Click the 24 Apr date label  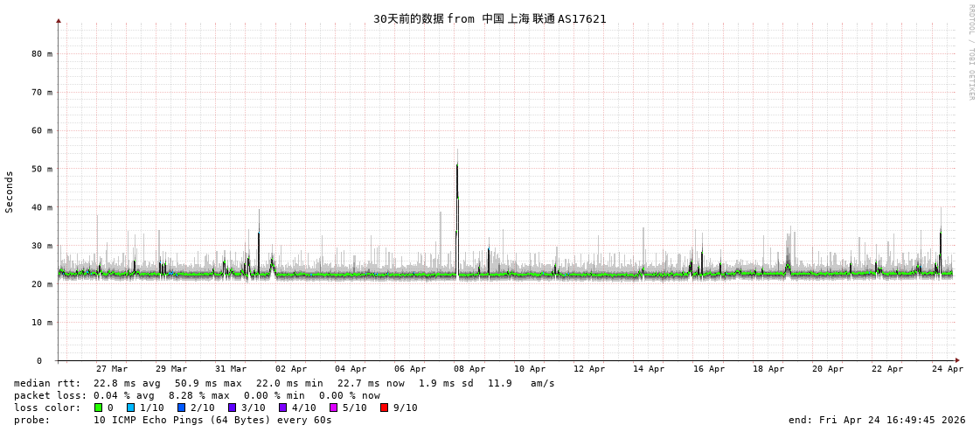coord(947,369)
